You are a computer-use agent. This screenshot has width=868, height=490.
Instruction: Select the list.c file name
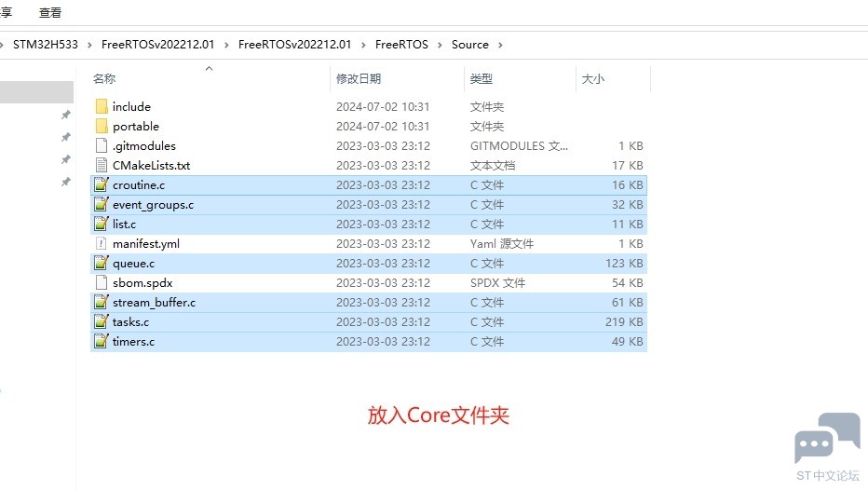(124, 224)
